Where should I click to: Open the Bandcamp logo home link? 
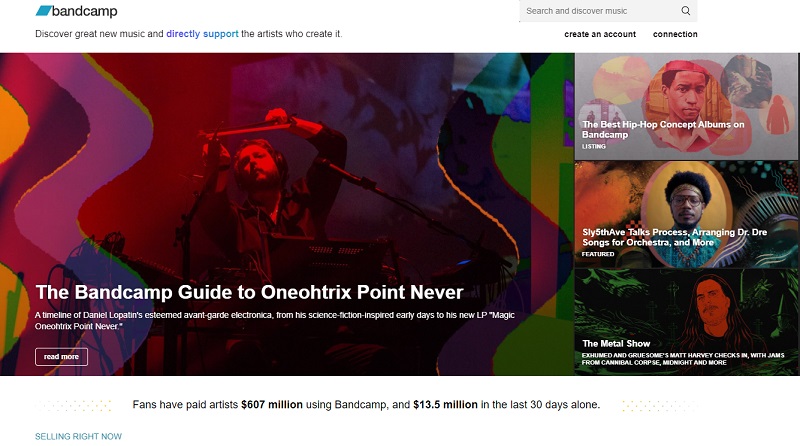pyautogui.click(x=77, y=11)
